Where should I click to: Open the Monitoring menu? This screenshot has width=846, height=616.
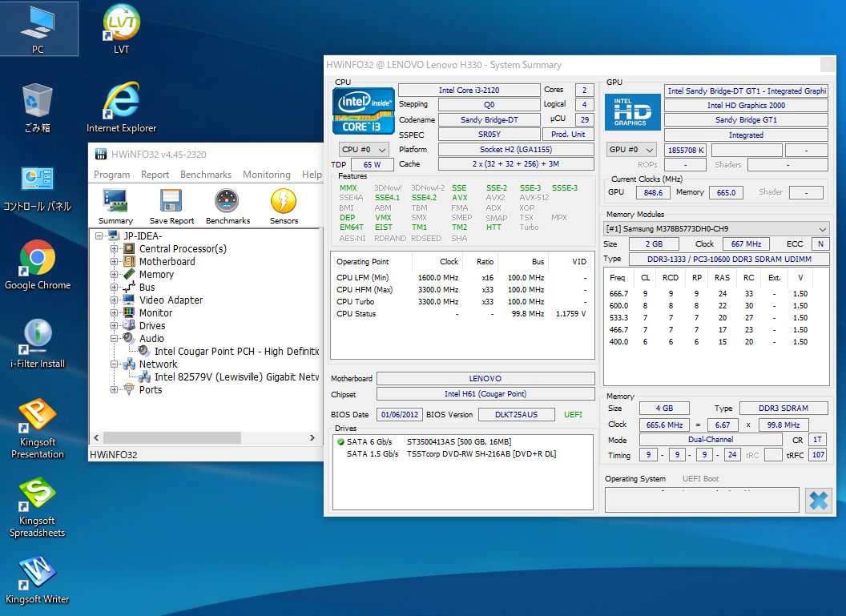click(267, 175)
